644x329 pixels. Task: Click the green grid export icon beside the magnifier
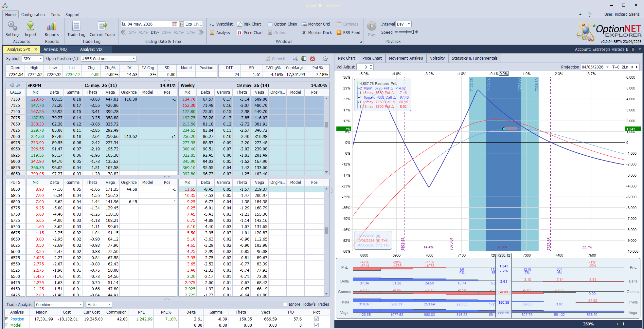304,59
